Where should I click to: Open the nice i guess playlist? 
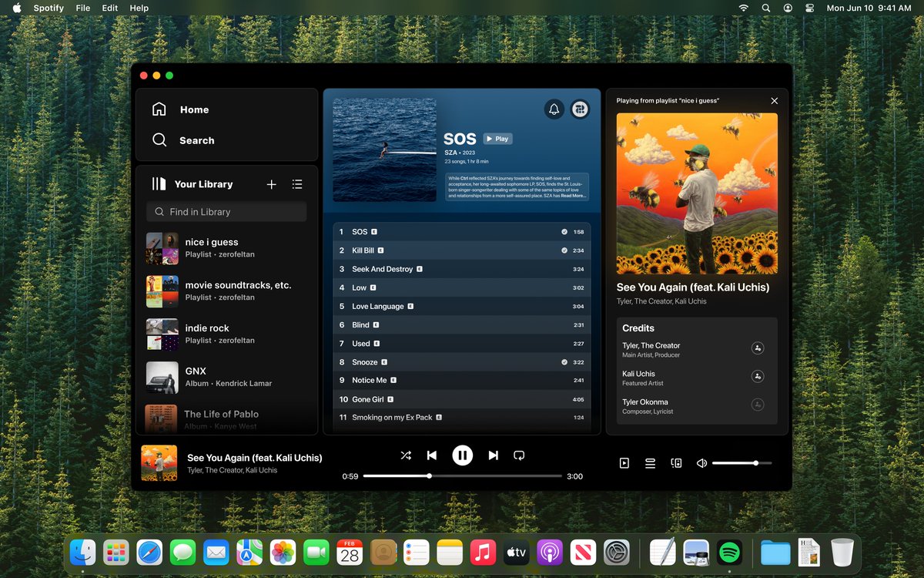click(226, 247)
